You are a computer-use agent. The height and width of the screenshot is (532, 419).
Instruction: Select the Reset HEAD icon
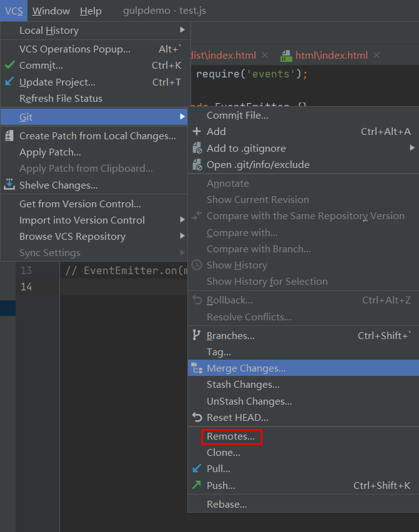click(x=197, y=417)
